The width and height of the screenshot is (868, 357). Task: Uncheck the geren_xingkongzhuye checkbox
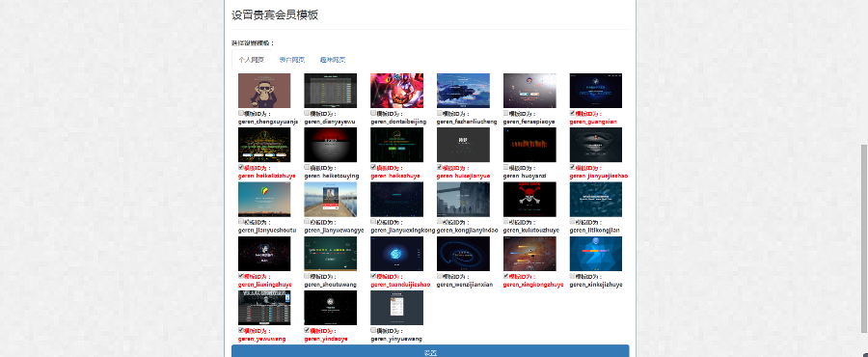point(506,276)
